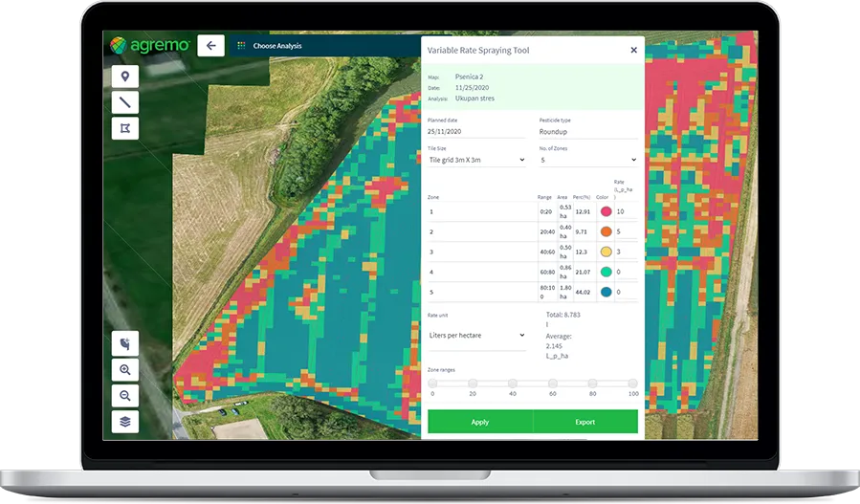Click the map name Psenica 2
The image size is (860, 504).
pos(469,77)
